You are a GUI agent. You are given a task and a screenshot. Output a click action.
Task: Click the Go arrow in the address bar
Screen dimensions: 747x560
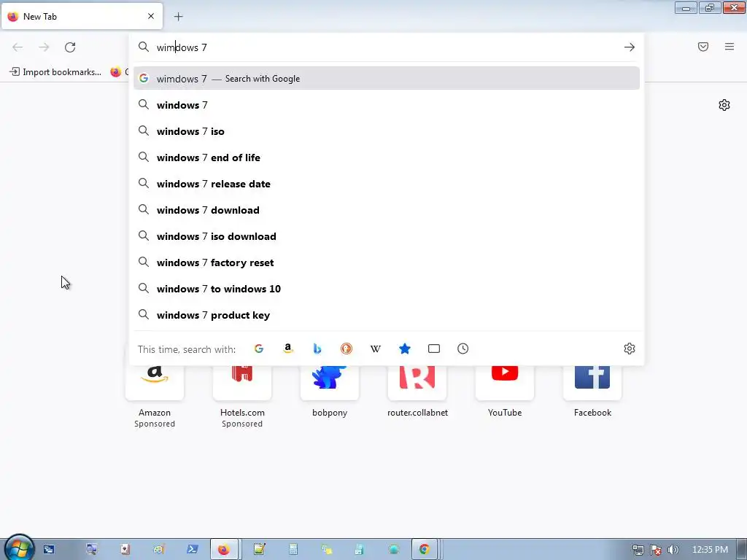click(630, 47)
